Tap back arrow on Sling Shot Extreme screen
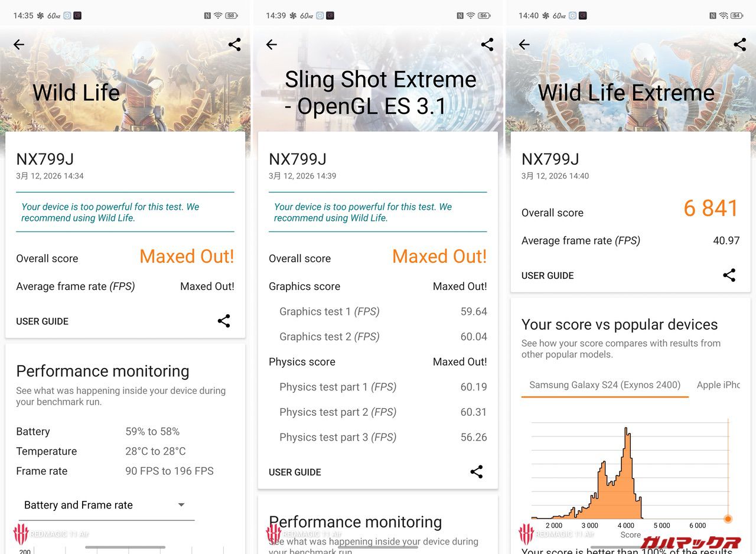 [x=272, y=44]
